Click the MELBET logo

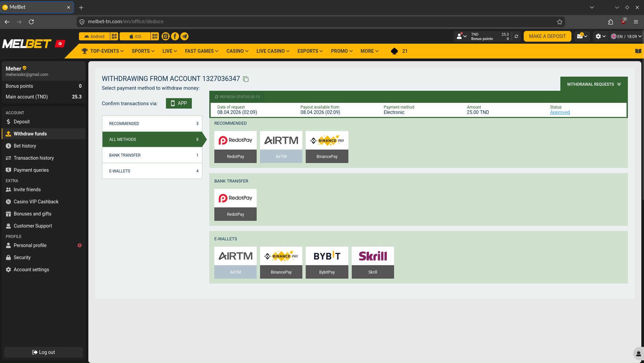(27, 44)
